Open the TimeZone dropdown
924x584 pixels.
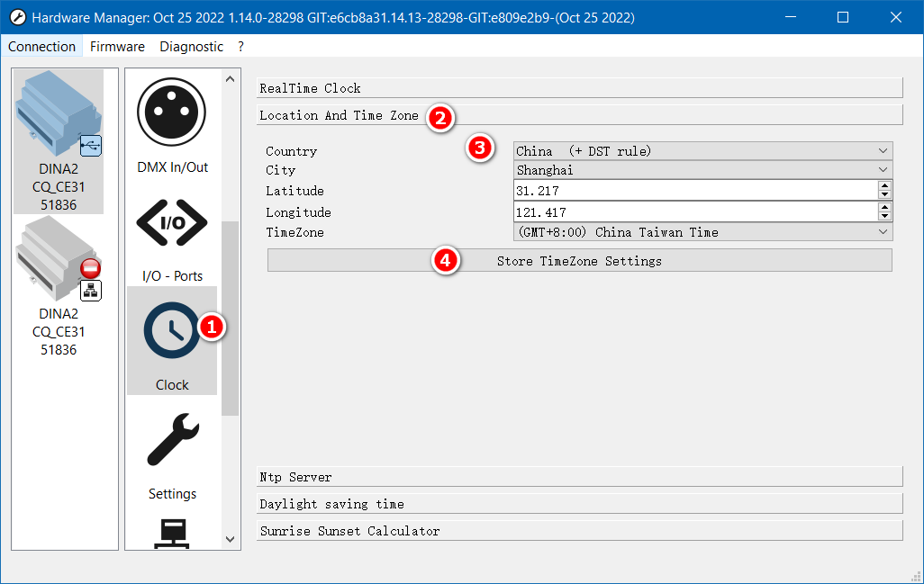click(702, 232)
